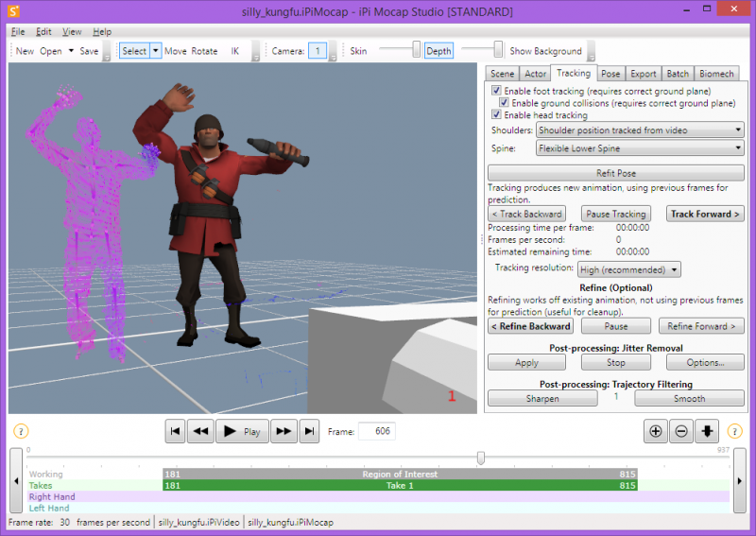Viewport: 756px width, 536px height.
Task: Switch to Batch tab
Action: (678, 74)
